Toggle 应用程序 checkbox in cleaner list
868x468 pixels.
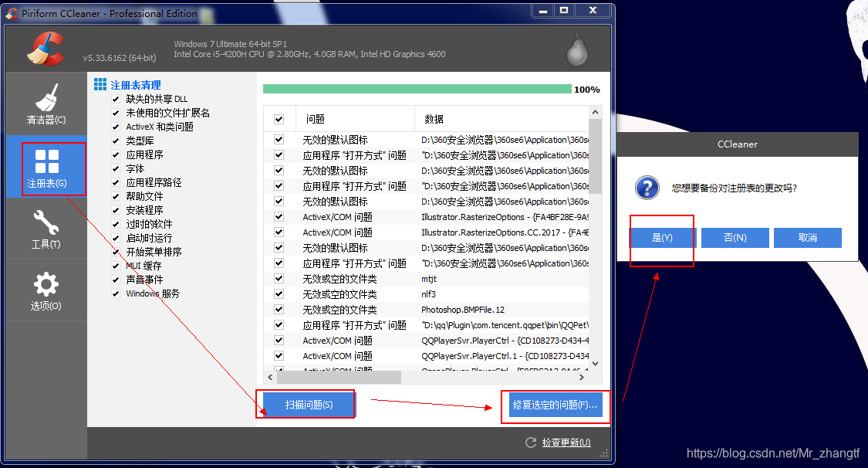[x=116, y=154]
